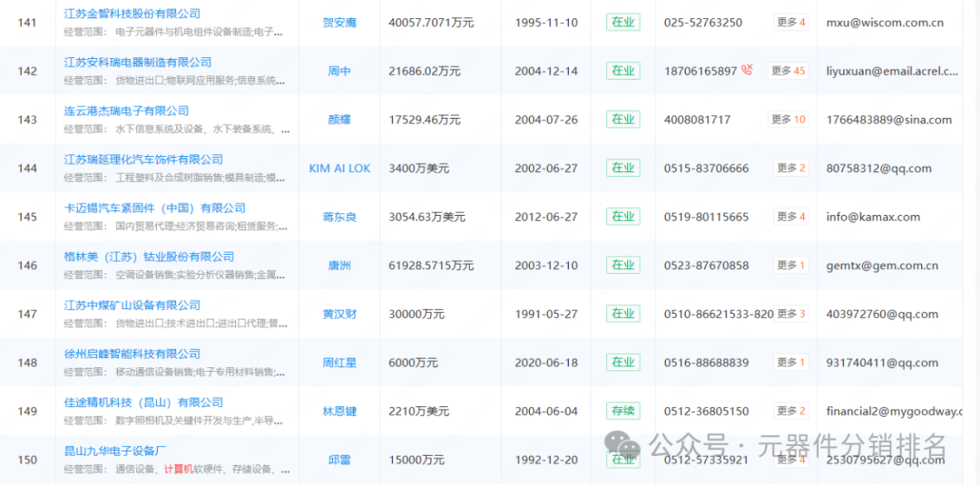
Task: View legal representative 邱雷
Action: pyautogui.click(x=339, y=461)
